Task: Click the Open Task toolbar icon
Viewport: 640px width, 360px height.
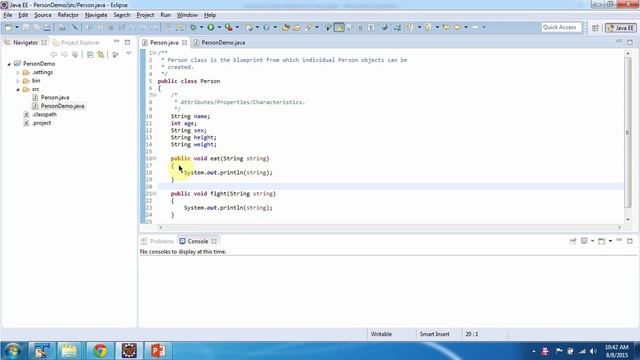Action: click(296, 27)
